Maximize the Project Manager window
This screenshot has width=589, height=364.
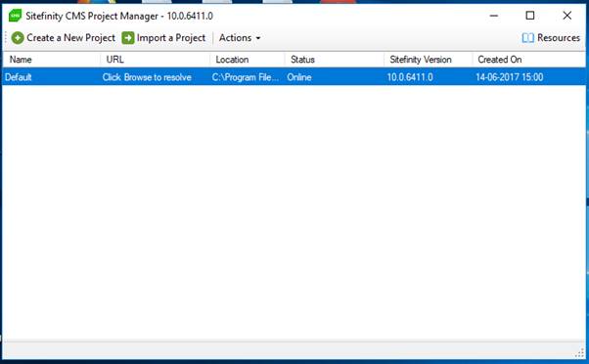(x=530, y=16)
